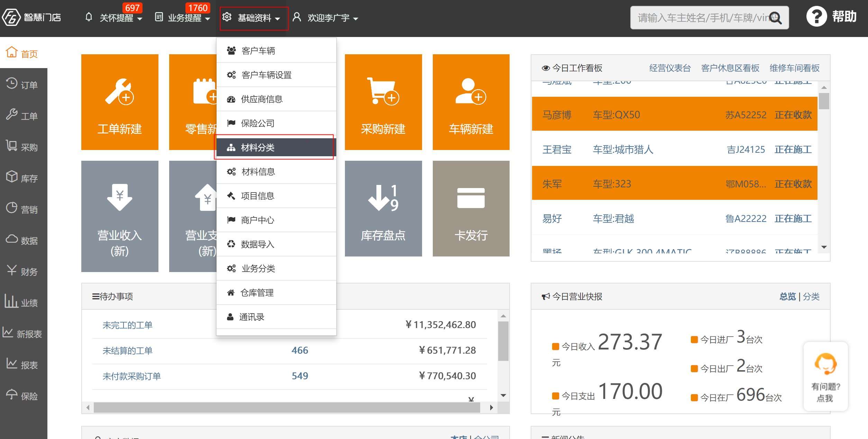The width and height of the screenshot is (868, 439).
Task: Select 仓库管理 menu item
Action: pyautogui.click(x=276, y=292)
